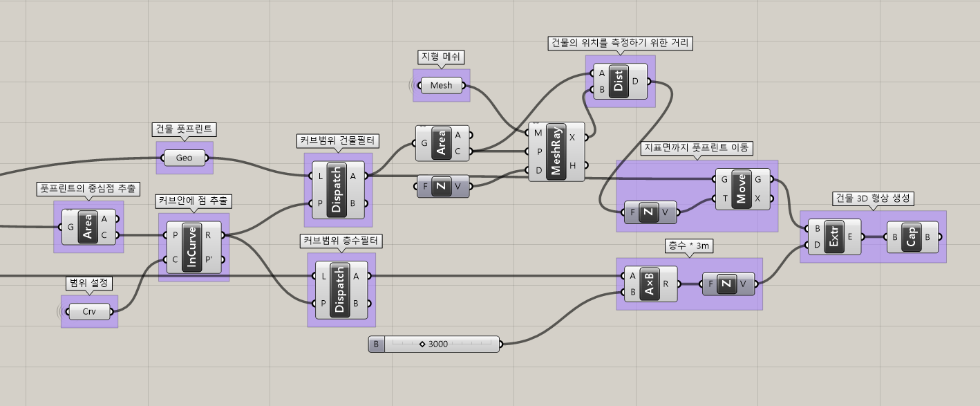
Task: Click the Mesh parameter node
Action: point(441,85)
